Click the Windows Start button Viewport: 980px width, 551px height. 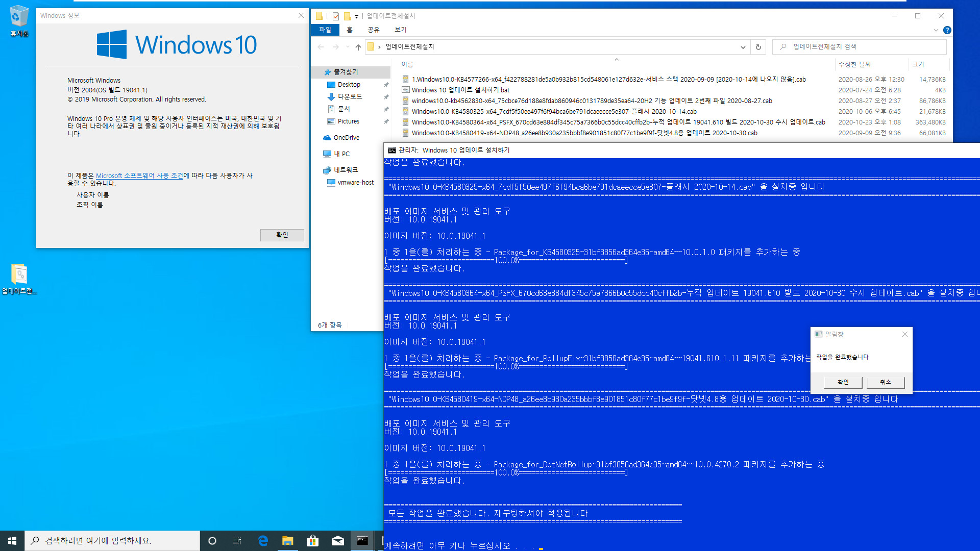pos(12,541)
